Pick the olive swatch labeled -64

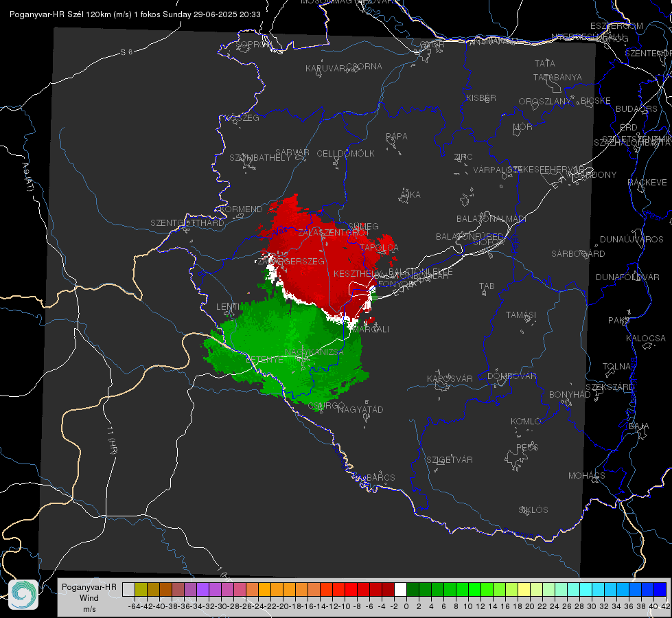141,589
